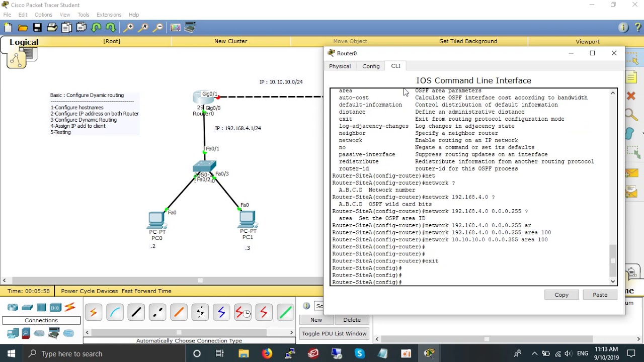Open the View menu

coord(65,15)
